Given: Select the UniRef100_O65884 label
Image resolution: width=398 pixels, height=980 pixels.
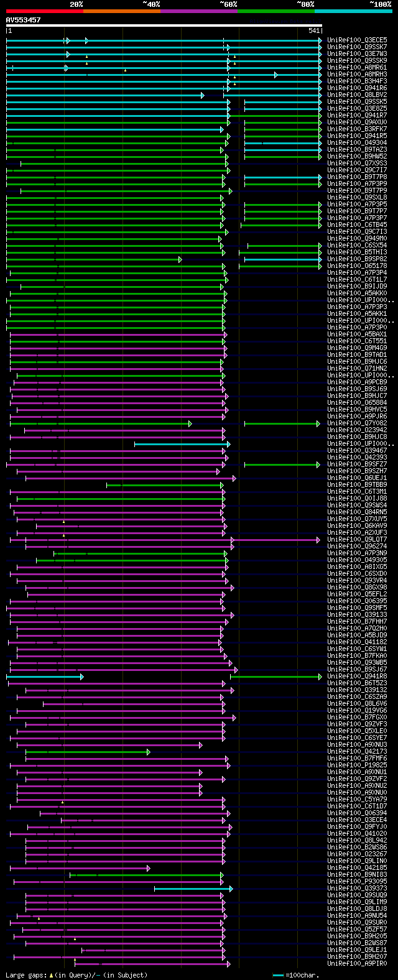Looking at the screenshot, I should pos(357,403).
